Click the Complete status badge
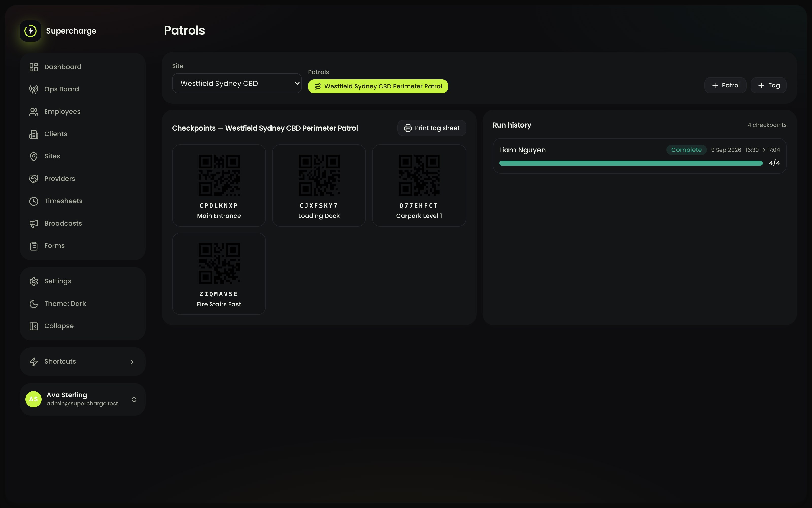The height and width of the screenshot is (508, 812). click(x=686, y=150)
